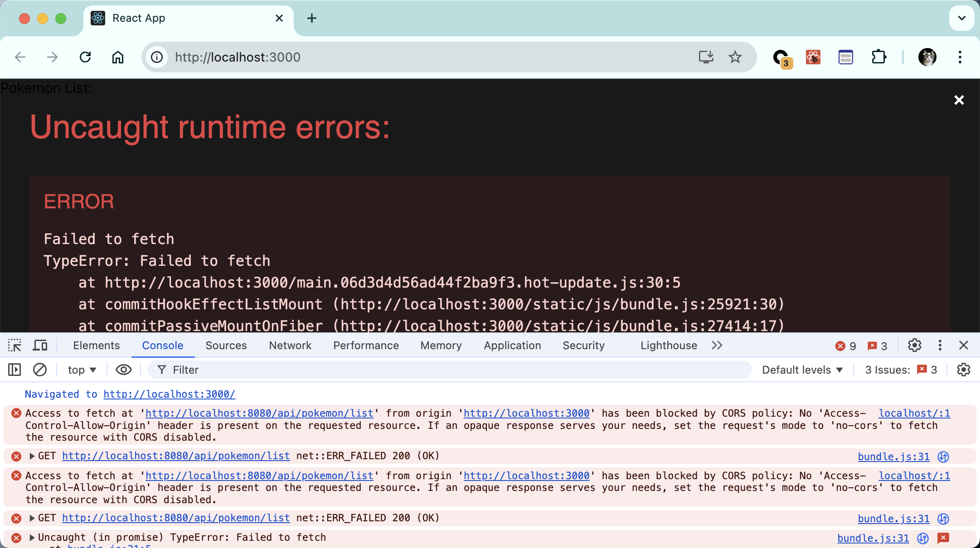Screen dimensions: 980x548
Task: Switch to the Network tab
Action: (290, 346)
